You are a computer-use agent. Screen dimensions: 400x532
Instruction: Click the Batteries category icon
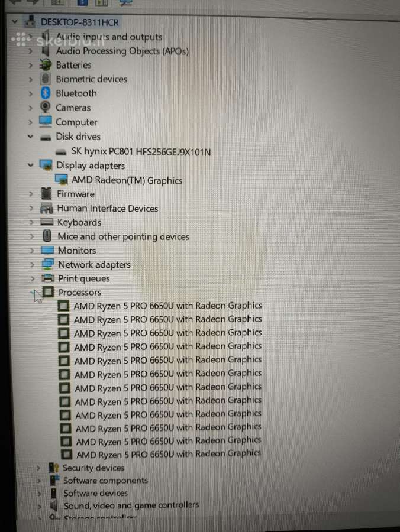coord(46,65)
